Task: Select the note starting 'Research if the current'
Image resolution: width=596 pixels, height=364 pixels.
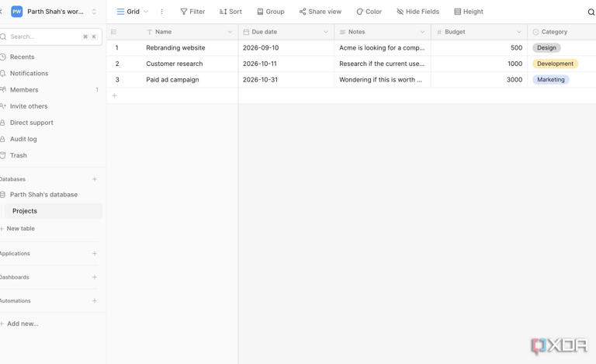Action: click(x=383, y=64)
